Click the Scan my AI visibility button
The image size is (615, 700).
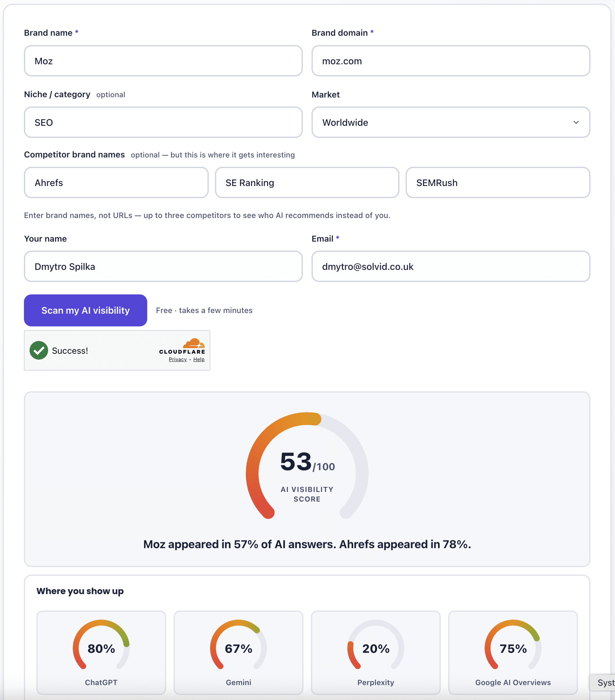click(86, 310)
